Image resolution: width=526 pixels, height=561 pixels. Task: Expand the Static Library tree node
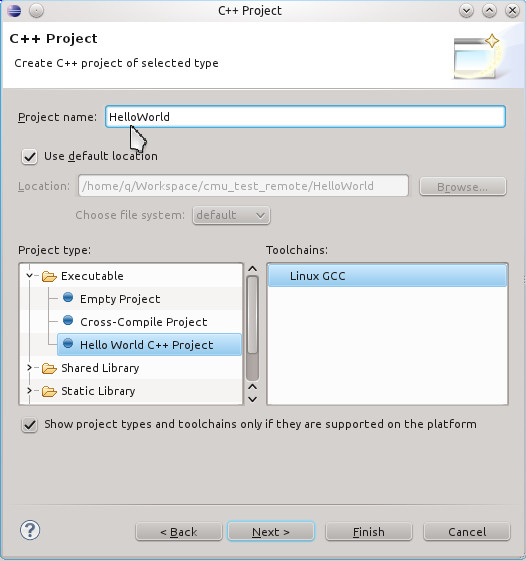tap(29, 391)
